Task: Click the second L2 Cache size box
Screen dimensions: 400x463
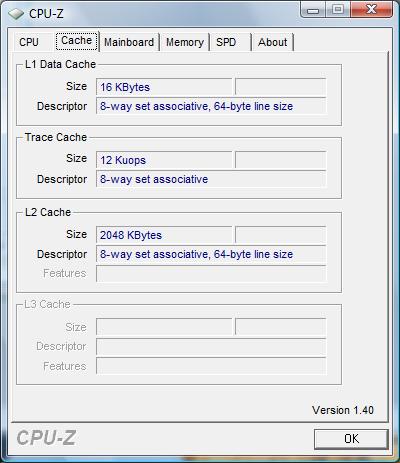Action: [280, 235]
